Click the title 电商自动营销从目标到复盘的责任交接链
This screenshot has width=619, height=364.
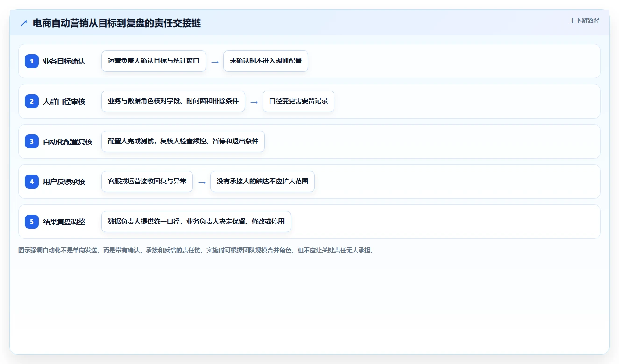click(x=117, y=23)
